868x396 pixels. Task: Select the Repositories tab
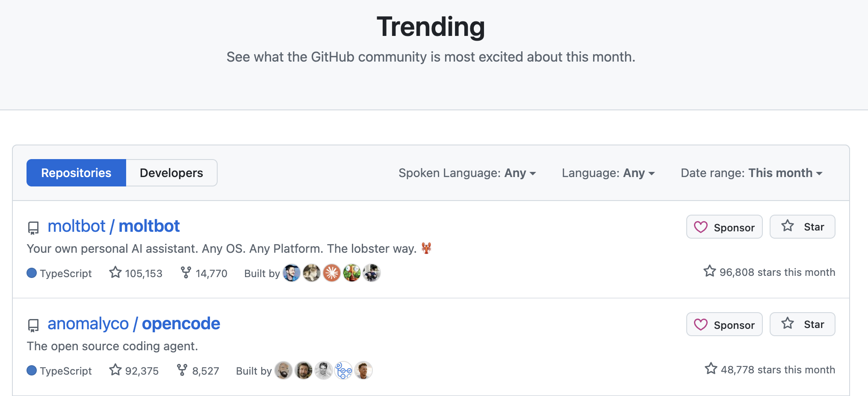coord(76,173)
